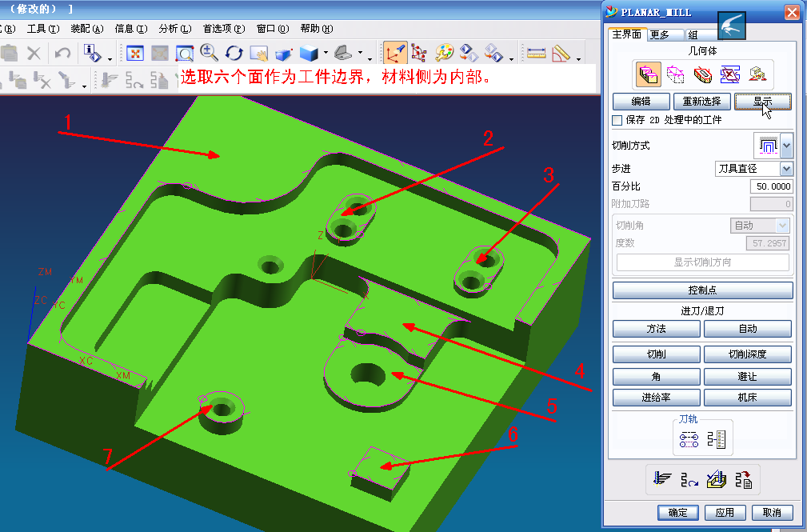Viewport: 807px width, 532px height.
Task: Click the 进给率 button
Action: click(x=656, y=398)
